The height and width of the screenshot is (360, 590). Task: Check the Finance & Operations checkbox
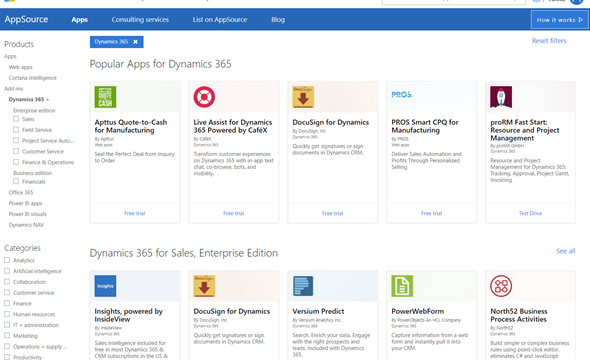point(16,162)
